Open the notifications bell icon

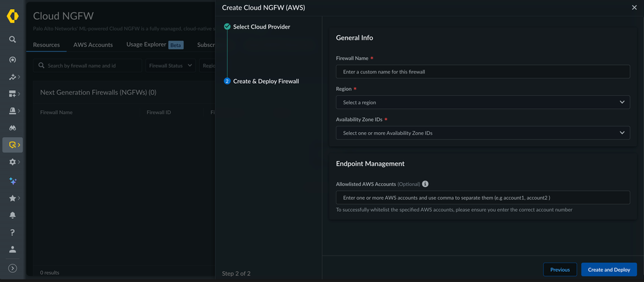13,215
